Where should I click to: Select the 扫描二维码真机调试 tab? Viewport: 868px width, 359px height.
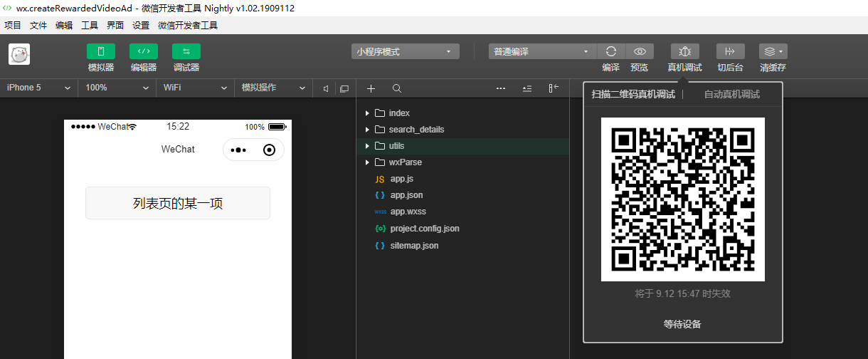point(633,94)
